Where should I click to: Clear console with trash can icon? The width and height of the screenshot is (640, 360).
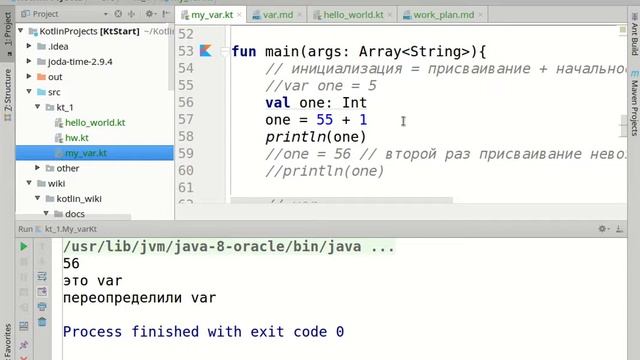pos(42,322)
